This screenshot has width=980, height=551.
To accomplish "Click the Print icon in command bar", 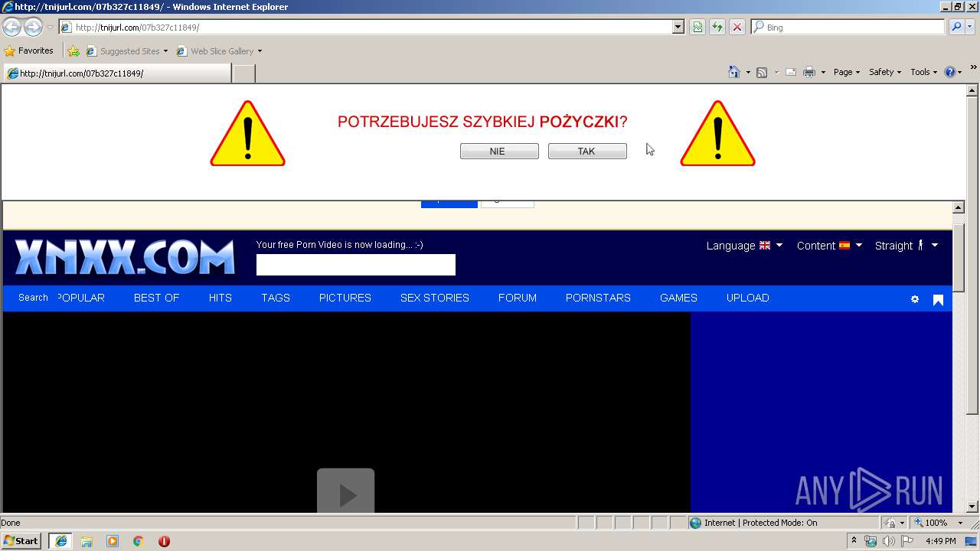I will click(x=809, y=72).
